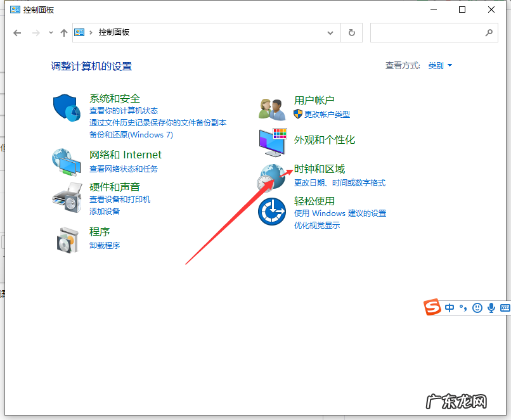Viewport: 511px width, 420px height.
Task: Refresh the page with the refresh icon
Action: tap(351, 32)
